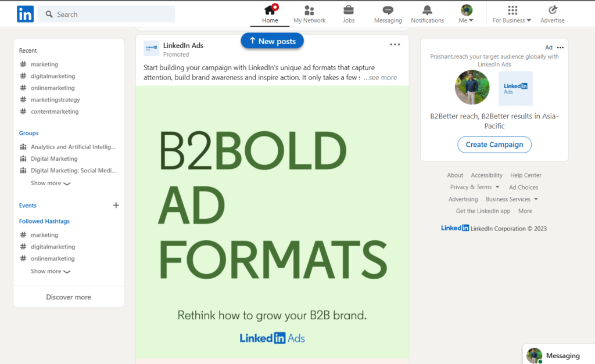
Task: Open followed hashtag onlinemarketing
Action: pos(53,258)
